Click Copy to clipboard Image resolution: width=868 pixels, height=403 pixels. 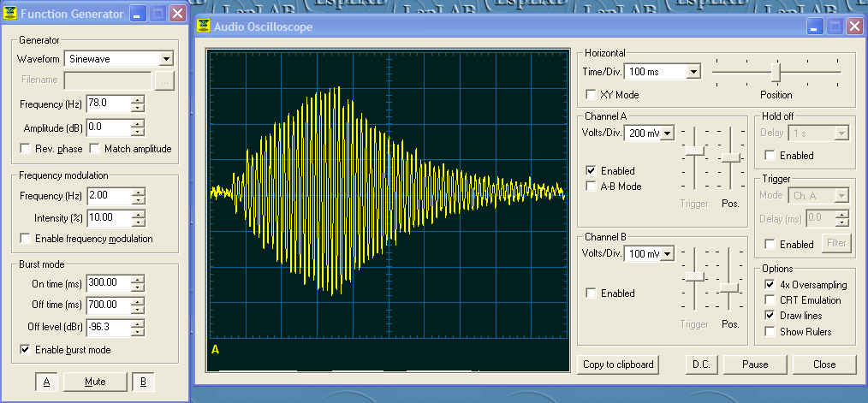coord(618,364)
